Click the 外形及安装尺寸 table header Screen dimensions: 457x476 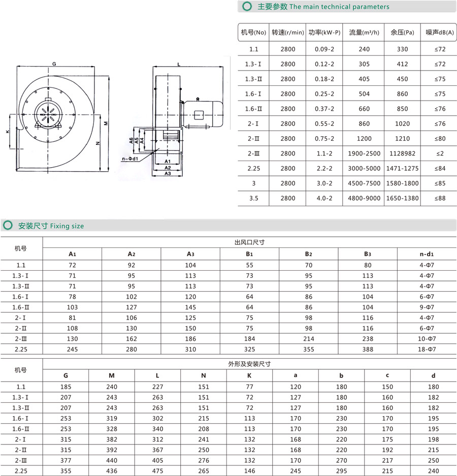click(249, 364)
